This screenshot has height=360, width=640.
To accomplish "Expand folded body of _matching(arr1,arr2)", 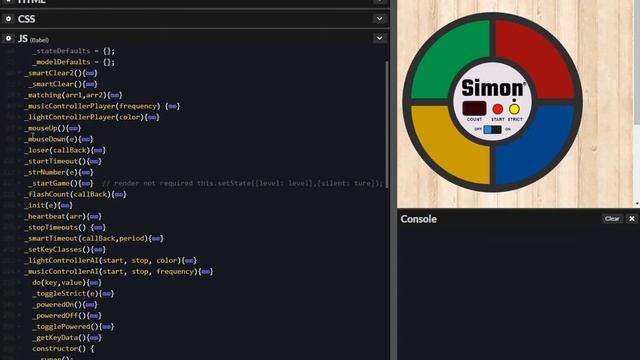I will coord(115,95).
